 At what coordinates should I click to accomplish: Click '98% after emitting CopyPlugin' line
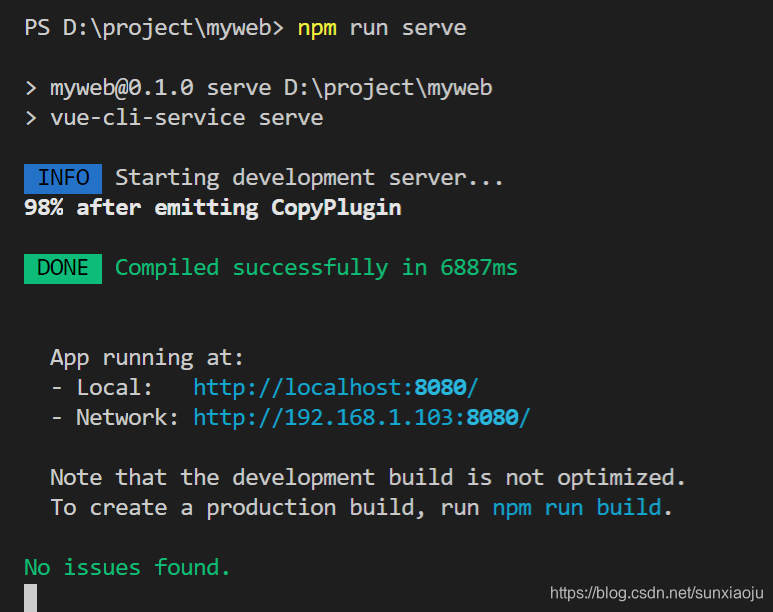tap(212, 208)
